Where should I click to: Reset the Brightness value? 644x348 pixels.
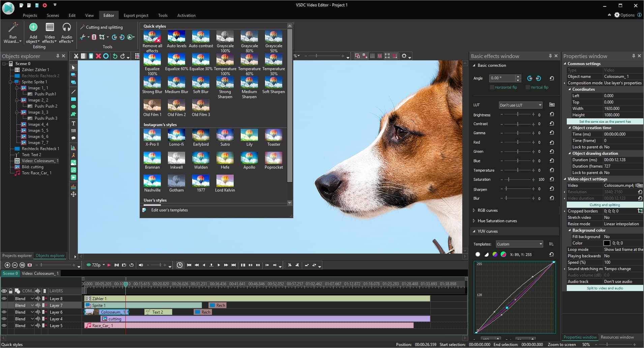pos(552,114)
